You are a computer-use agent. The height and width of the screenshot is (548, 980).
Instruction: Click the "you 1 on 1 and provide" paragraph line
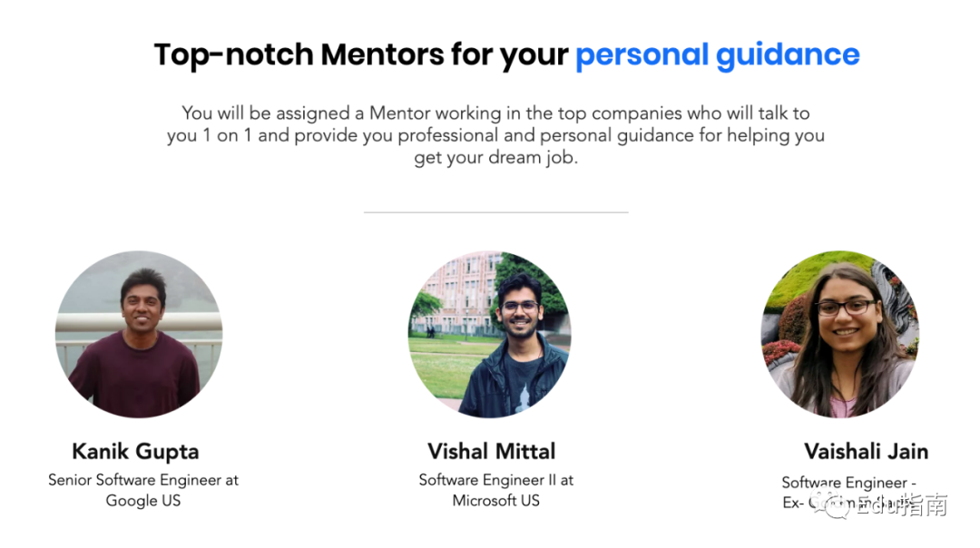[496, 135]
